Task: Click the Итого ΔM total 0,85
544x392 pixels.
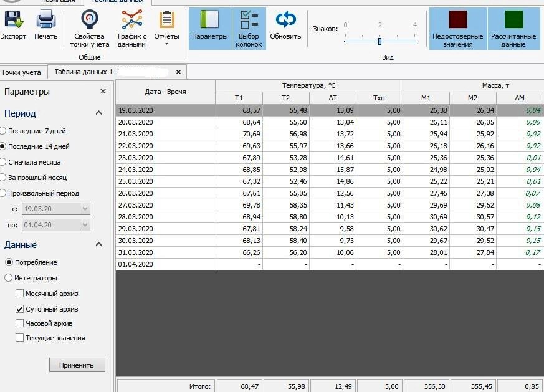Action: click(520, 386)
